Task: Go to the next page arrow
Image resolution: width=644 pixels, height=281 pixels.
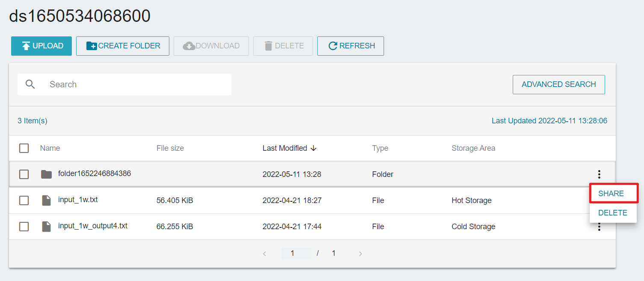Action: (x=360, y=254)
